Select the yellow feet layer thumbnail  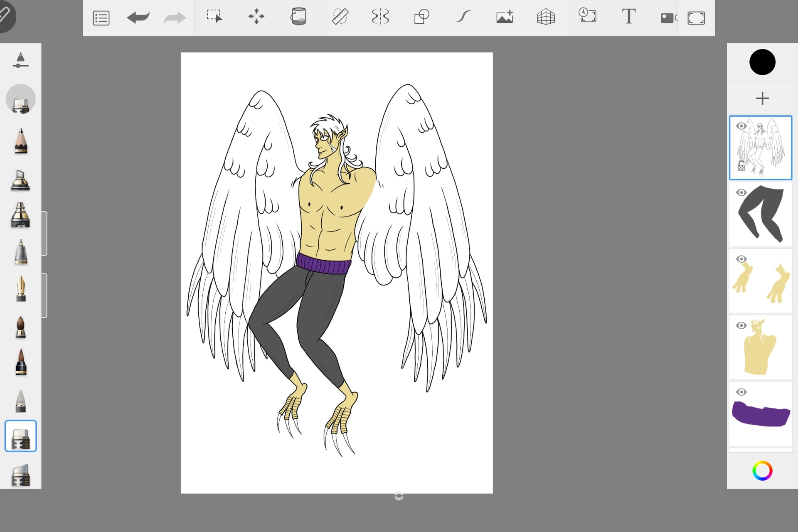pos(761,281)
